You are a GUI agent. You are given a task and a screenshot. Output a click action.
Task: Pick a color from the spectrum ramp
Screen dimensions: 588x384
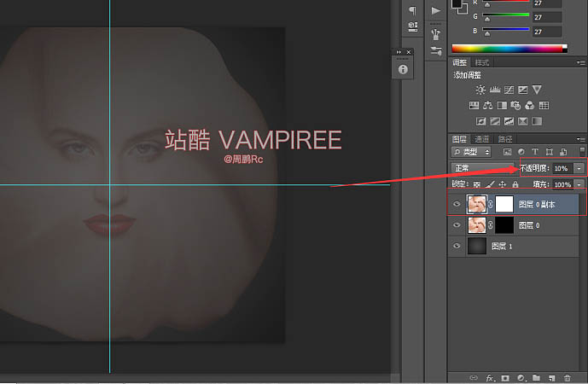pos(509,49)
